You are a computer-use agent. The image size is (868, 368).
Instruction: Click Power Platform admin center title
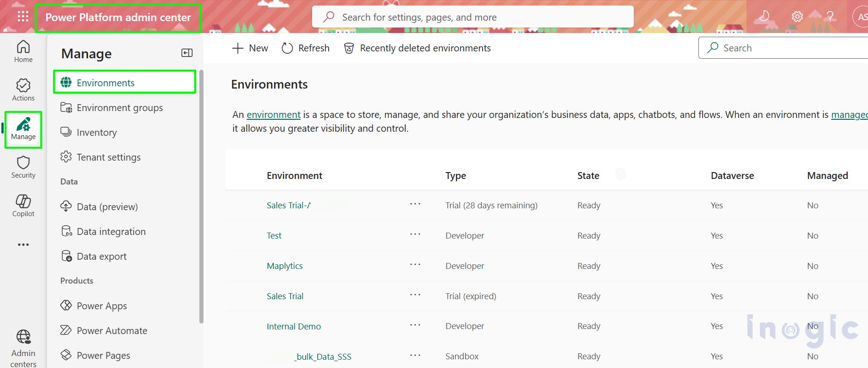(118, 17)
